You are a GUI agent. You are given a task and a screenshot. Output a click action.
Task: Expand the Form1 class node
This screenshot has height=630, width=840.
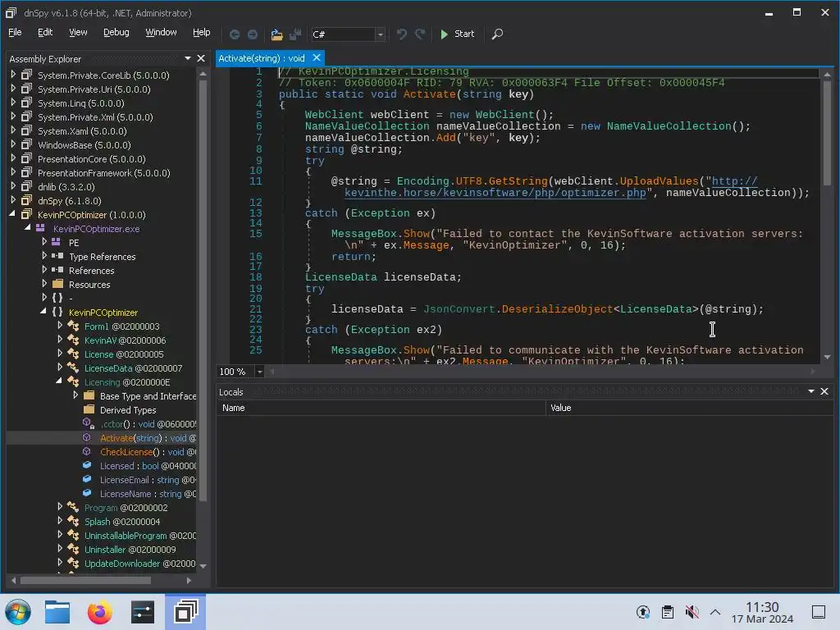60,325
